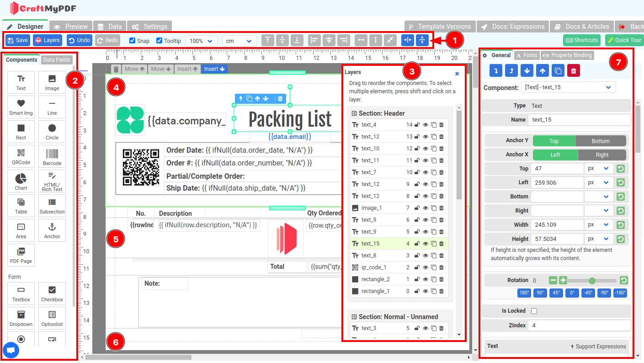This screenshot has height=363, width=644.
Task: Hide the text_15 layer with eye icon
Action: click(425, 244)
